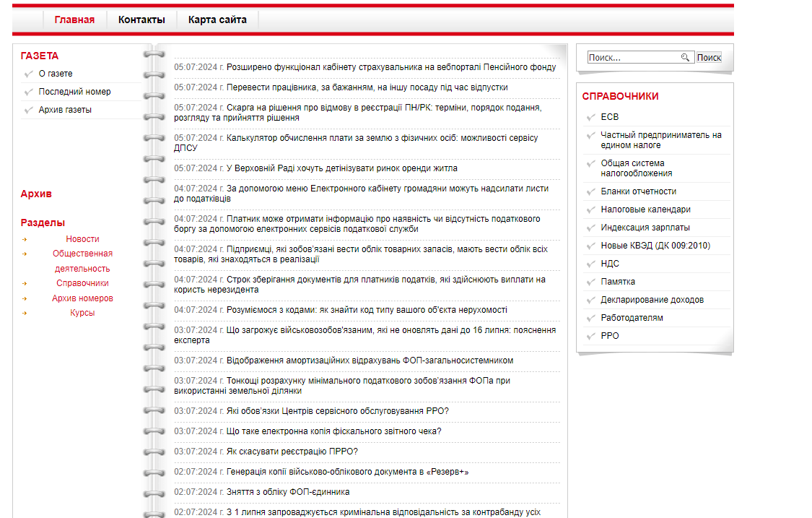Click the magnifier icon in search box
The width and height of the screenshot is (812, 518).
685,57
